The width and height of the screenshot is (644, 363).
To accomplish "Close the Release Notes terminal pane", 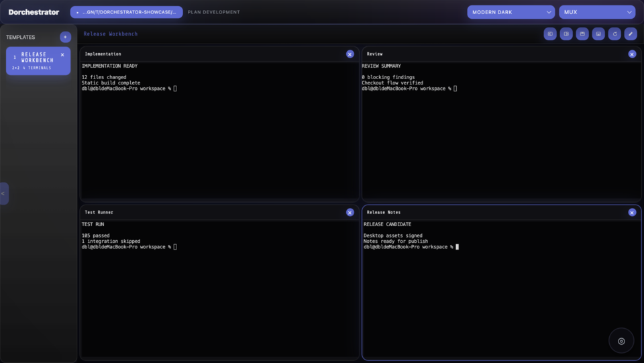I will (x=632, y=212).
